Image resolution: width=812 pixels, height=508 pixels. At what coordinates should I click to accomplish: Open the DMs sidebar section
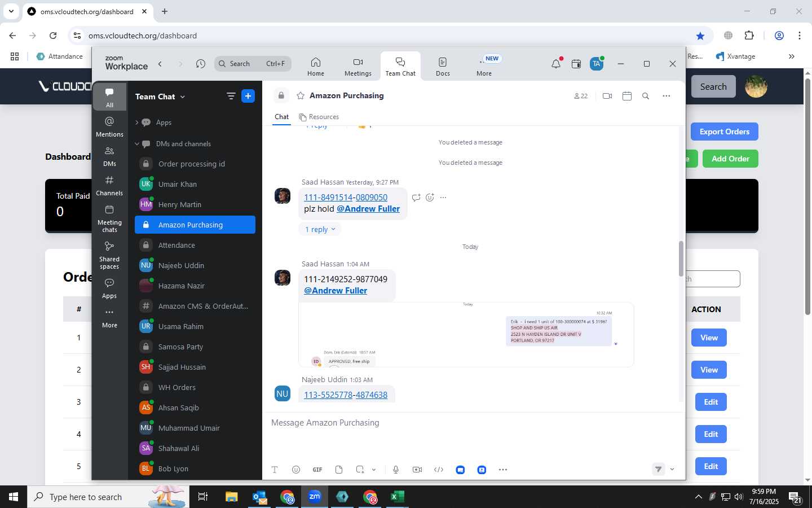109,156
